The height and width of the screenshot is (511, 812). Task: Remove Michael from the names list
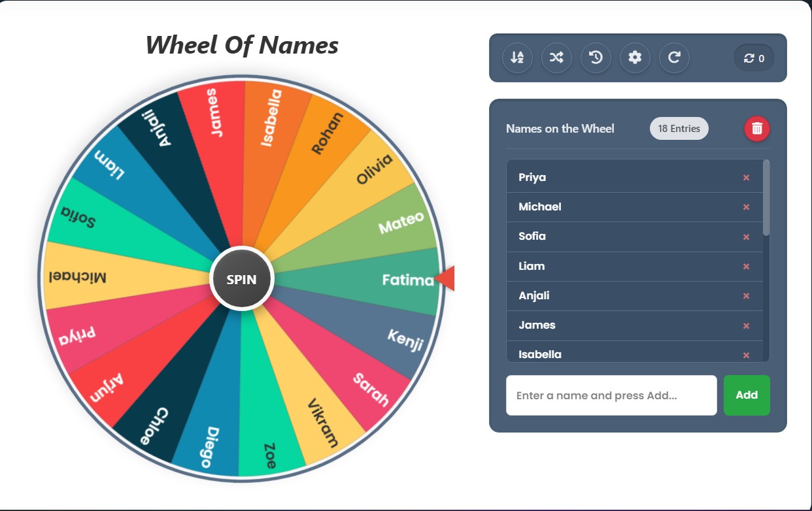746,207
